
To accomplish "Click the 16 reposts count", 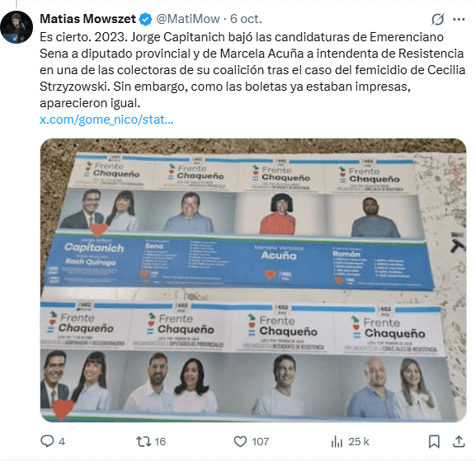I will coord(160,442).
